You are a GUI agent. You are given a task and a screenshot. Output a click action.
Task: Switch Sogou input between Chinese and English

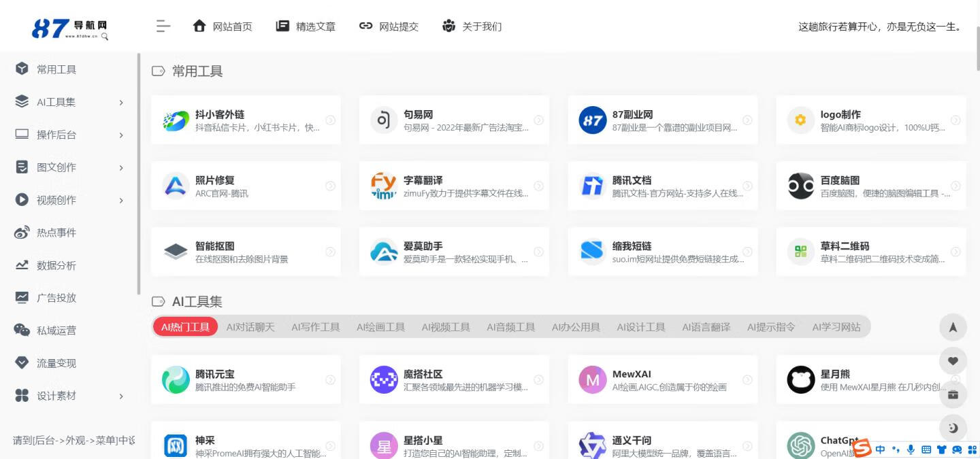click(x=880, y=449)
